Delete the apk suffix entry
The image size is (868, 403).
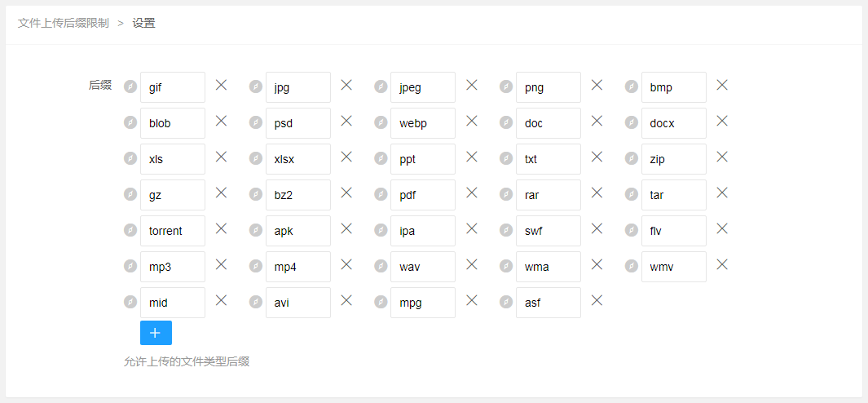pyautogui.click(x=346, y=228)
